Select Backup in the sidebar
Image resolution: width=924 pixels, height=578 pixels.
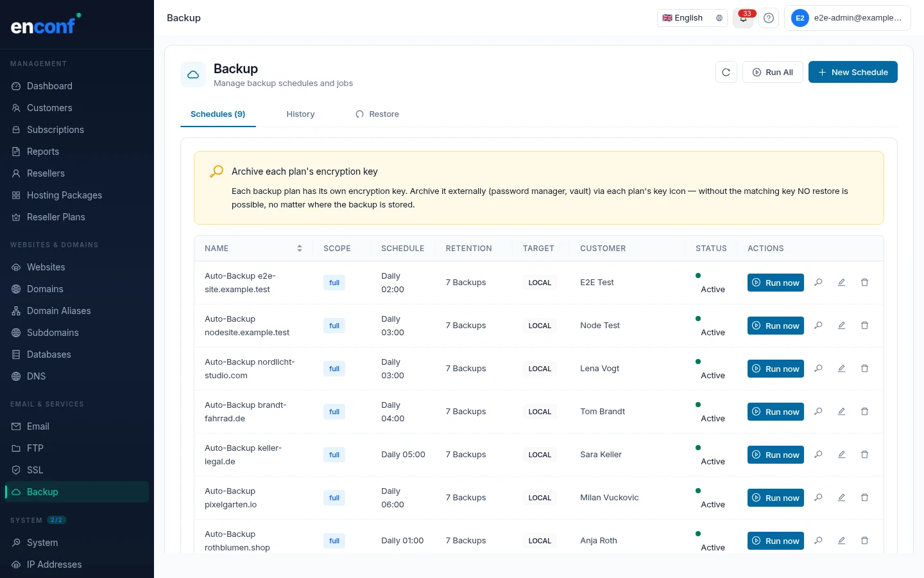click(x=77, y=492)
